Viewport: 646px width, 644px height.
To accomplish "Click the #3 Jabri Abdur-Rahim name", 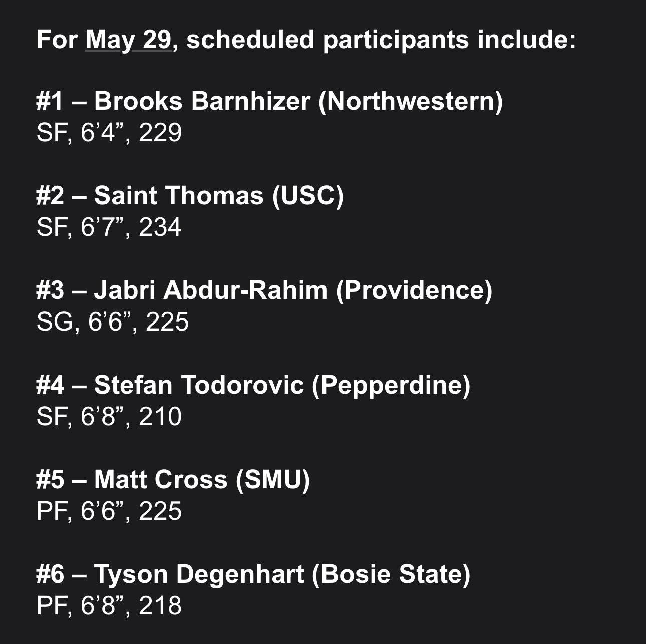I will (x=181, y=290).
